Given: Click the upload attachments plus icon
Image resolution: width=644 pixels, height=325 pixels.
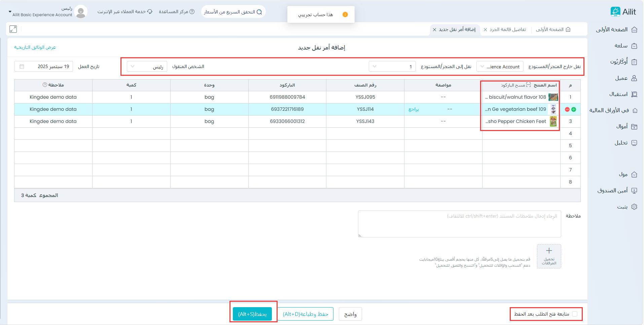Looking at the screenshot, I should 549,251.
